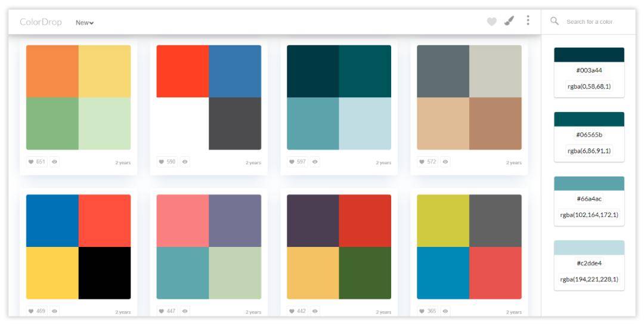Copy the #06565b hex code
Screen dimensions: 644x325
pyautogui.click(x=589, y=135)
